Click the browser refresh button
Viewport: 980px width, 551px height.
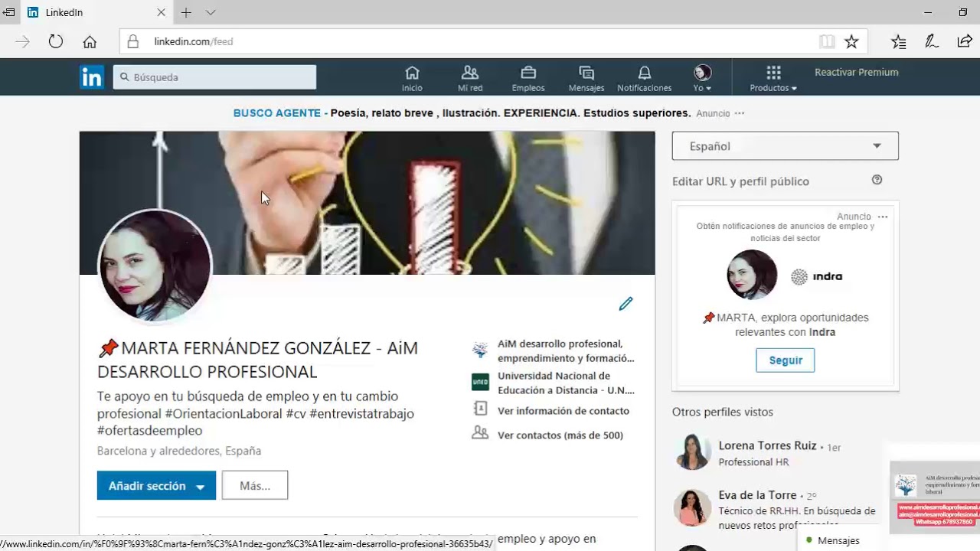pos(56,41)
